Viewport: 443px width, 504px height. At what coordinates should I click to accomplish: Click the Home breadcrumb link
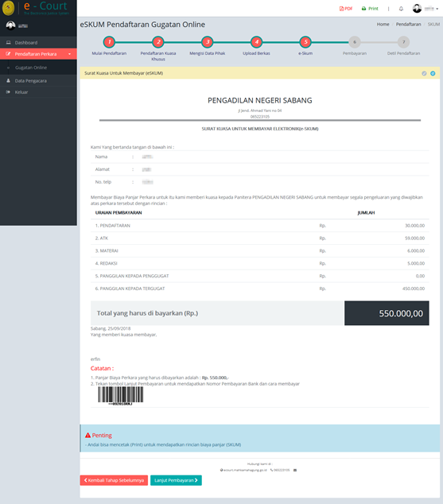point(383,24)
